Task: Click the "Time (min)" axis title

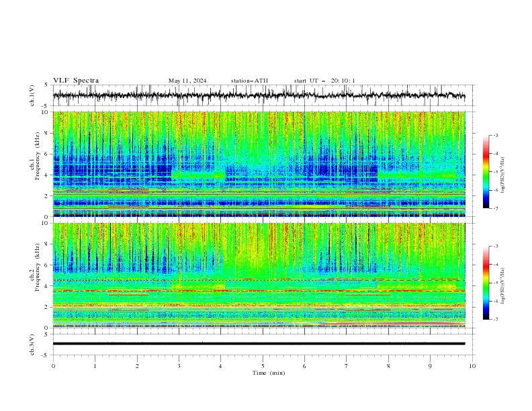Action: coord(269,373)
